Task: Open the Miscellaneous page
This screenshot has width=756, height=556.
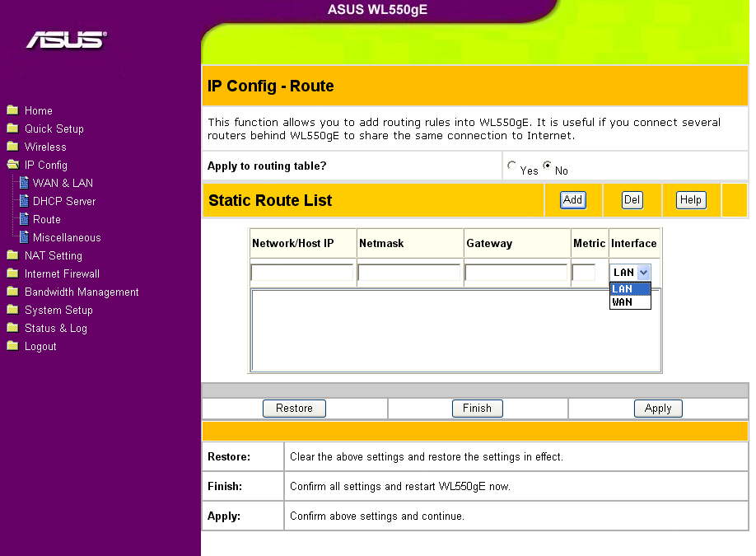Action: [x=67, y=237]
